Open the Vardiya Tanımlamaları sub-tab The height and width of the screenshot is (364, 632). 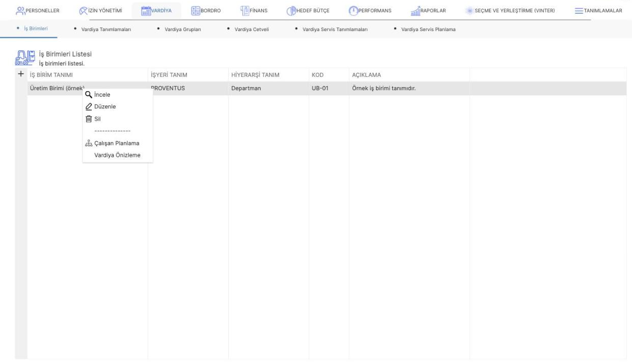(x=105, y=29)
